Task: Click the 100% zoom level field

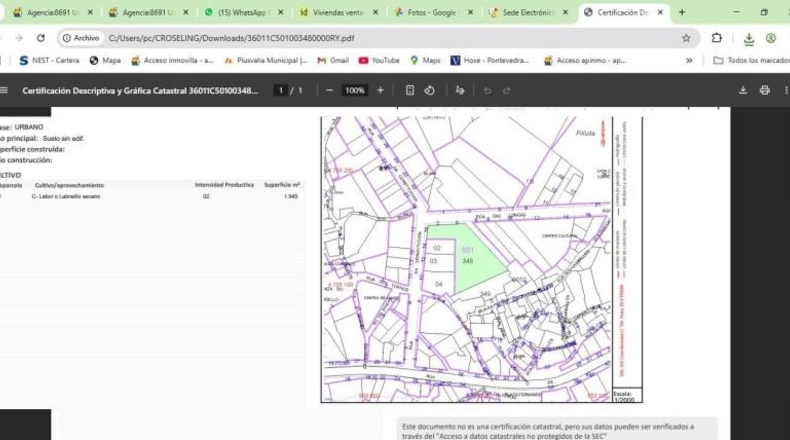Action: tap(355, 90)
